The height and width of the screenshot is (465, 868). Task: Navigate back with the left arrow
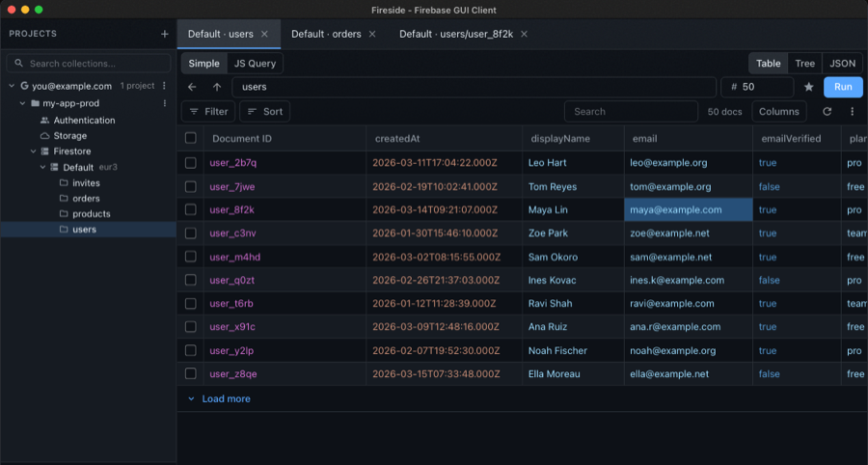click(192, 87)
